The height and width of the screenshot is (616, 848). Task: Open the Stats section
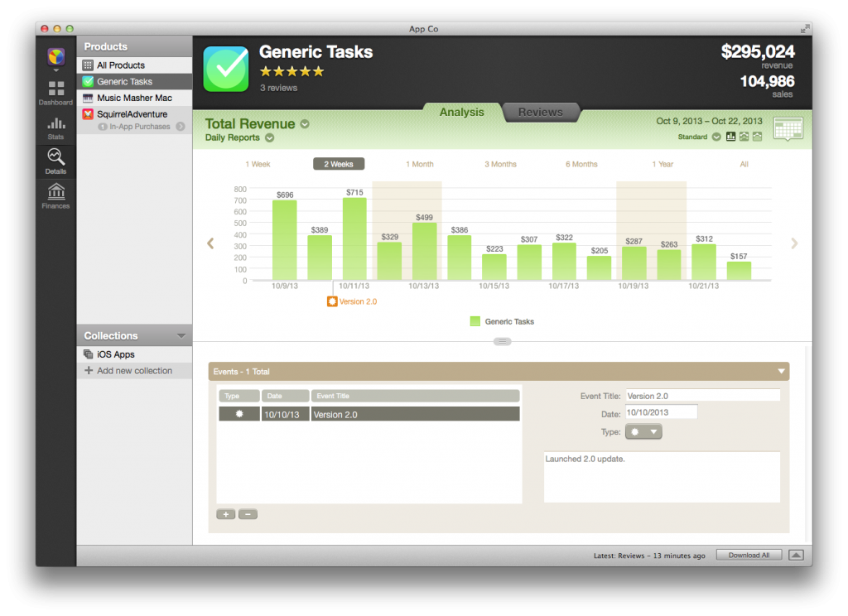tap(55, 128)
